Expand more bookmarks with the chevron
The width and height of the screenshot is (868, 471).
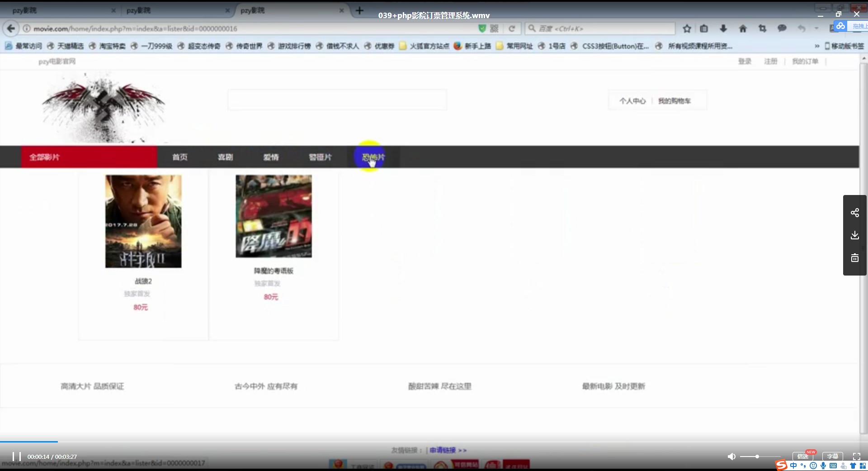(x=817, y=46)
